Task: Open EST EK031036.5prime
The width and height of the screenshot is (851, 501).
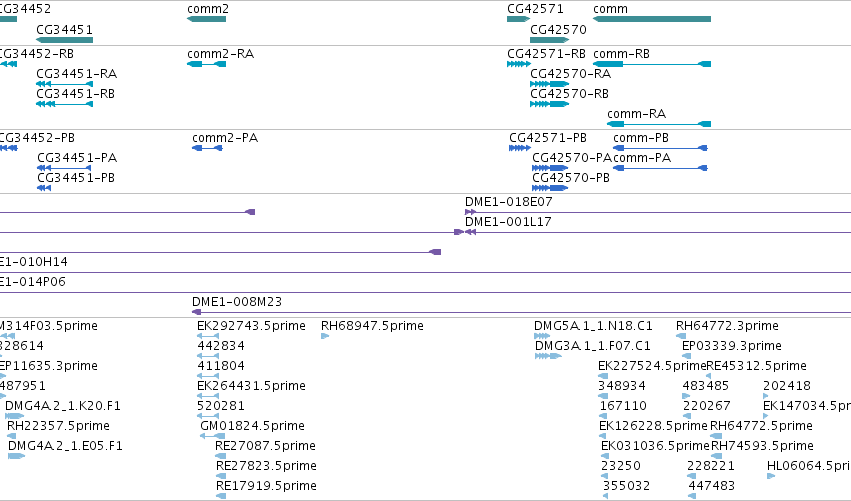Action: tap(606, 456)
